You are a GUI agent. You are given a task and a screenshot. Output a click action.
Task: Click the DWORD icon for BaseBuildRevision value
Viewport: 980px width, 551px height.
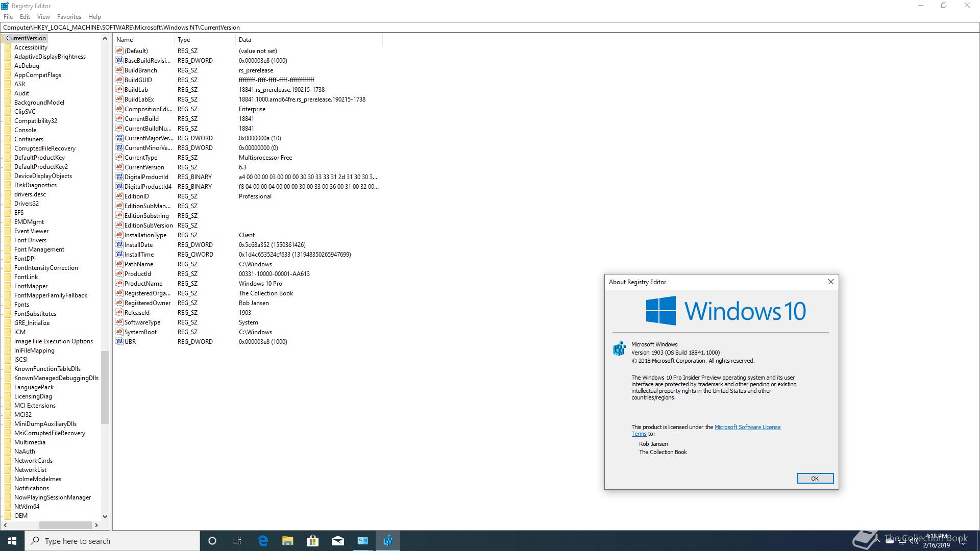coord(119,61)
